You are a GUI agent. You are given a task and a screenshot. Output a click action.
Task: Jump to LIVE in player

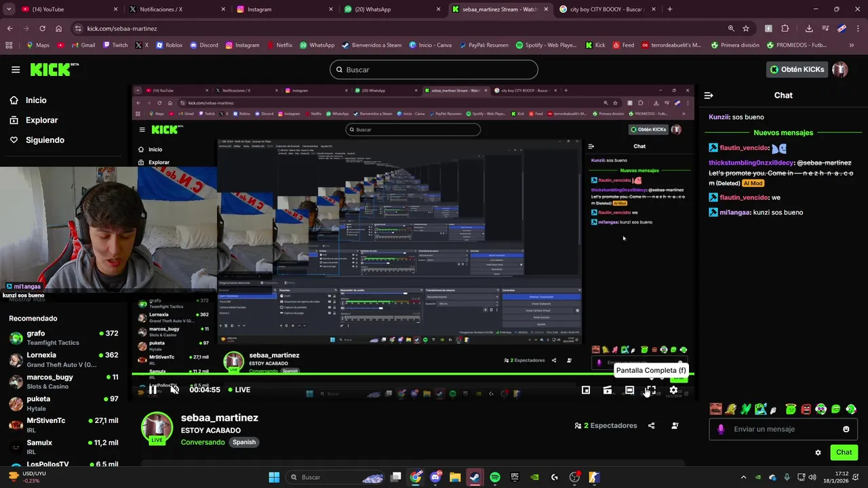pos(239,390)
